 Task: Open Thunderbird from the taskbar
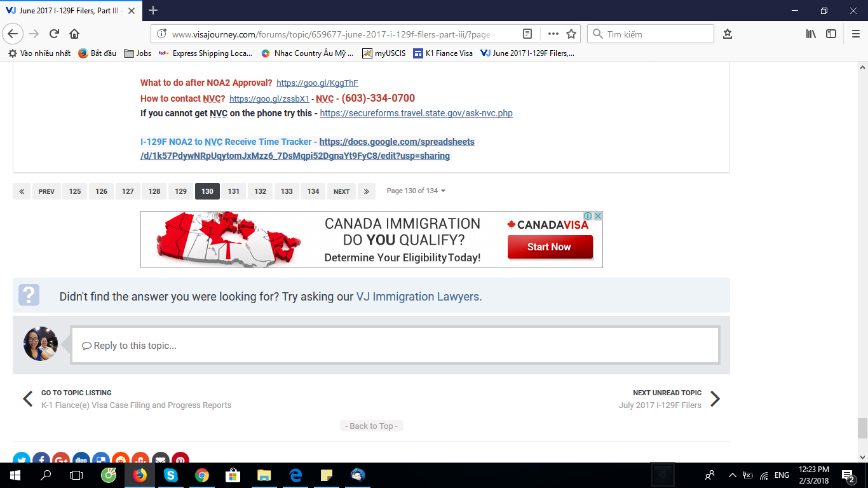[x=358, y=475]
